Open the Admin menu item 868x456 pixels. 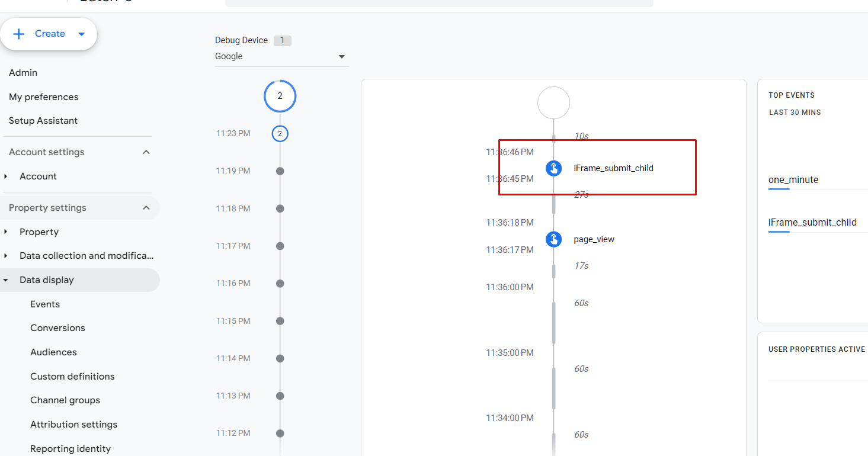pos(23,72)
